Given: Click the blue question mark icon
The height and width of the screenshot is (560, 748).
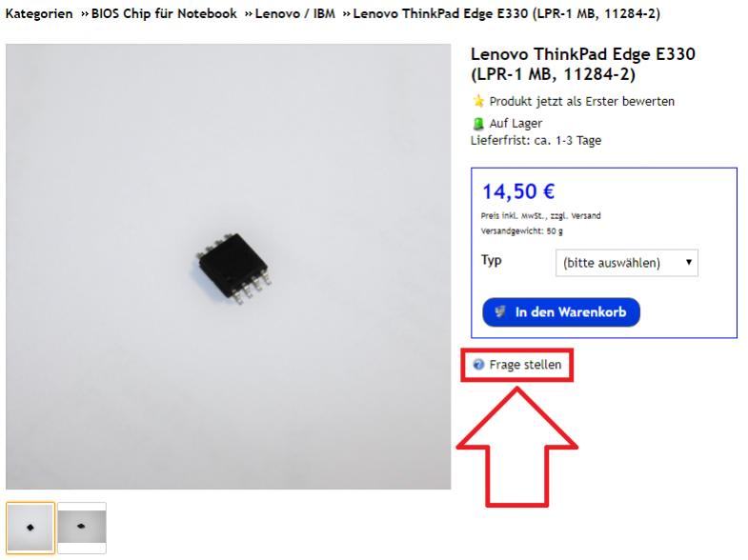Looking at the screenshot, I should point(478,365).
